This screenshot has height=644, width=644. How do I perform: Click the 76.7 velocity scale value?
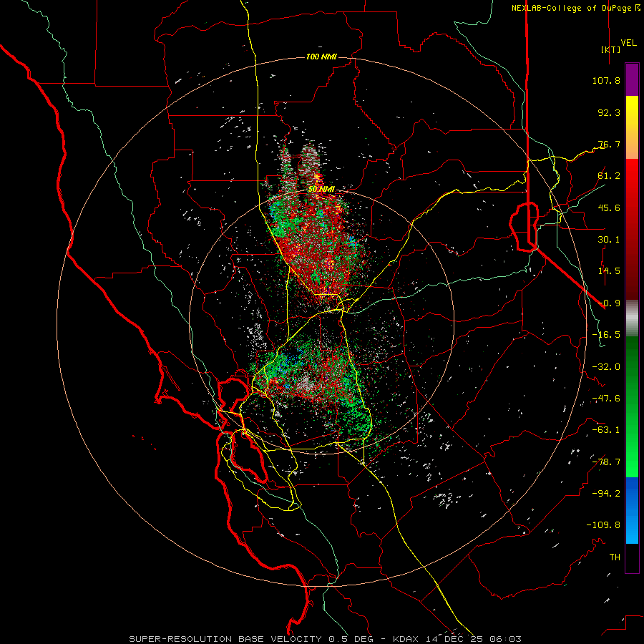point(609,144)
